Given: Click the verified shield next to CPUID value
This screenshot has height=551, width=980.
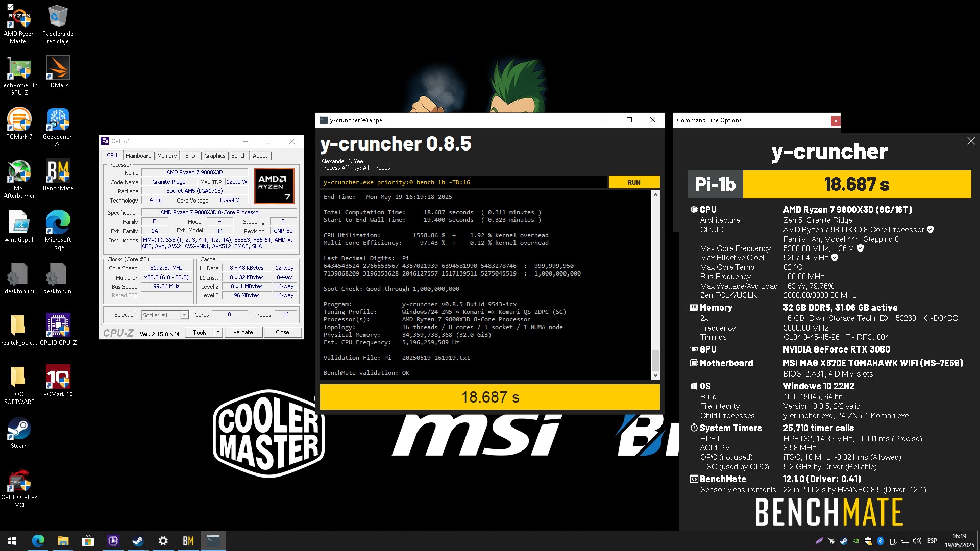Looking at the screenshot, I should 930,230.
